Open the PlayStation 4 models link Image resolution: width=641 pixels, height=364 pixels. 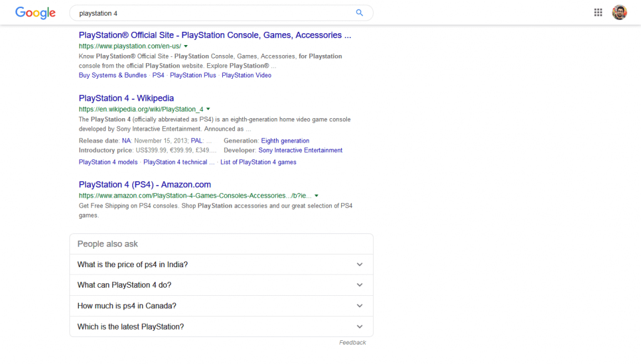coord(108,162)
